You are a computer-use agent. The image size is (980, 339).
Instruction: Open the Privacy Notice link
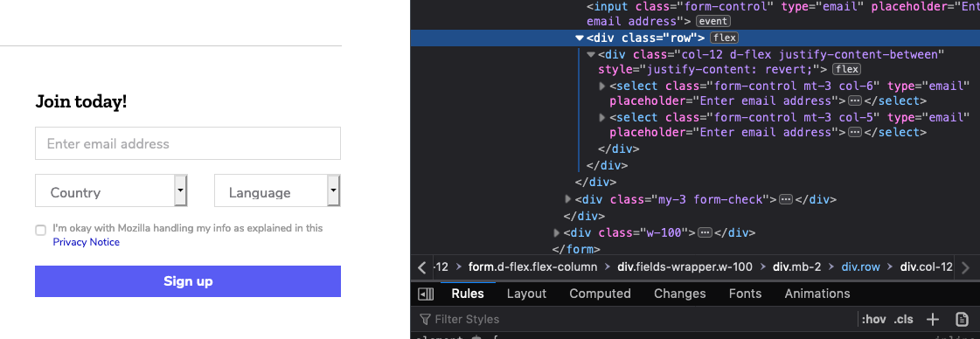tap(87, 242)
